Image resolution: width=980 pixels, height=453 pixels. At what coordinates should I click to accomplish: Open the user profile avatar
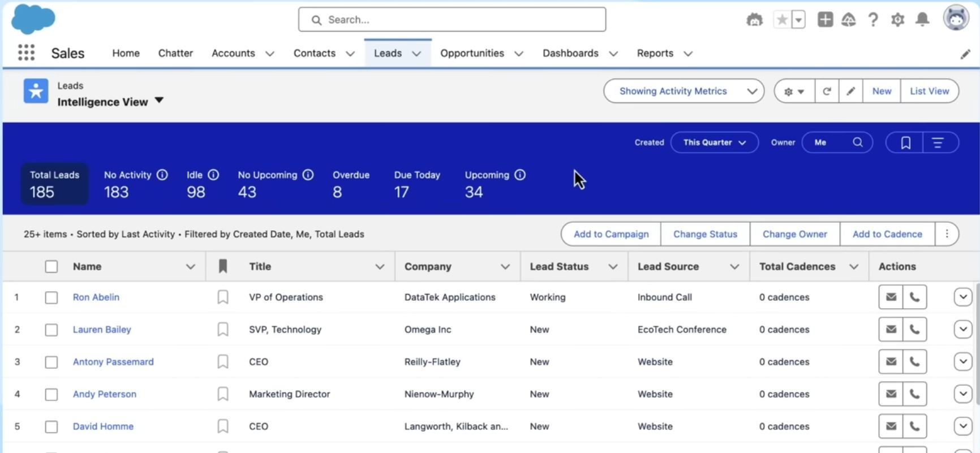coord(956,18)
